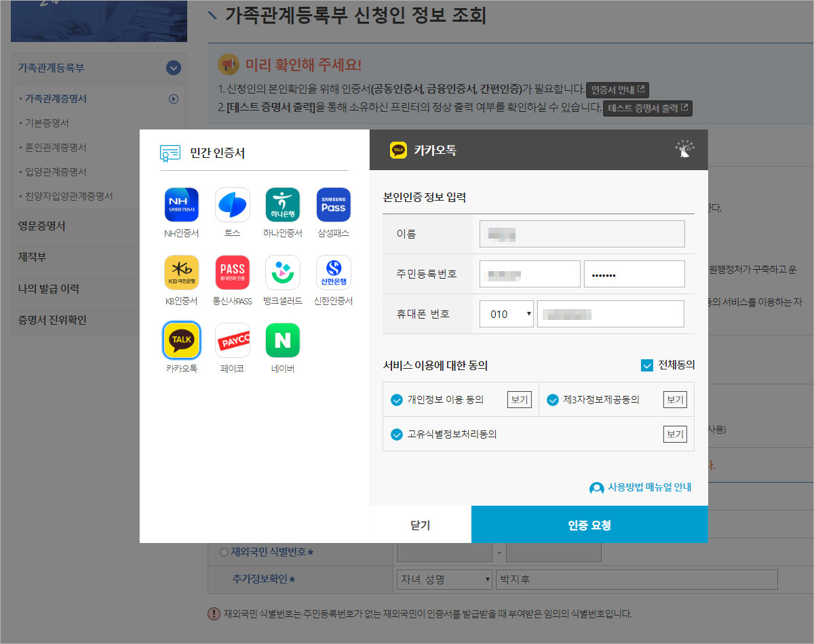Click the 박지후 name input field

coord(637,580)
